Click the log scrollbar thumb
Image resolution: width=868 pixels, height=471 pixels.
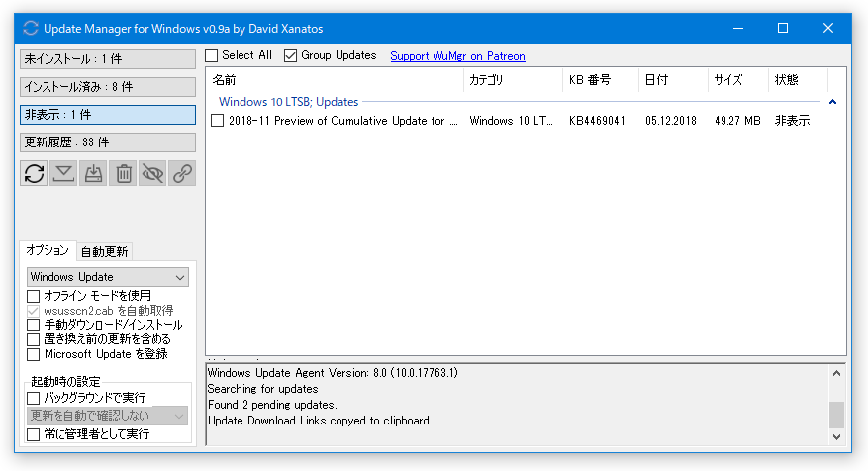coord(836,415)
